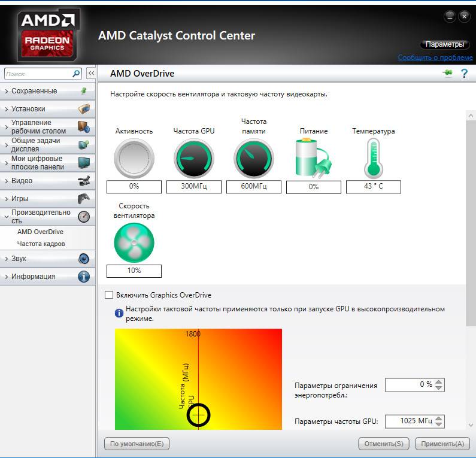The width and height of the screenshot is (476, 458).
Task: Click Отменить(S) button
Action: coord(384,444)
